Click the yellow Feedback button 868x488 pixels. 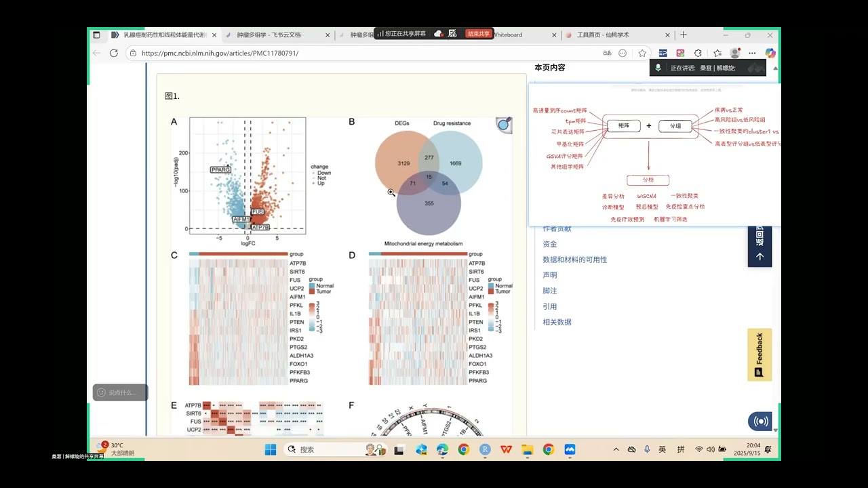[759, 355]
